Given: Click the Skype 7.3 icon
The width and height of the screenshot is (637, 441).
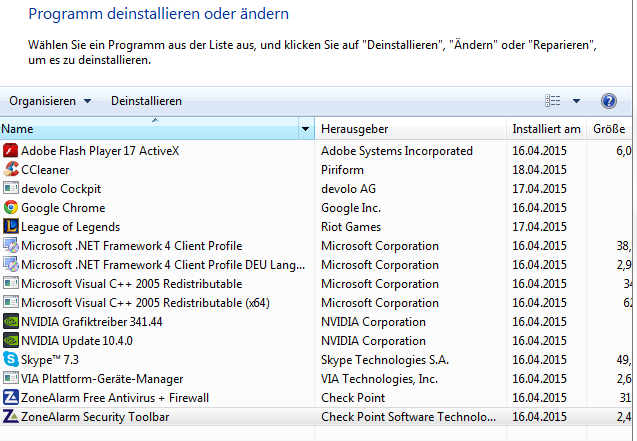Looking at the screenshot, I should click(11, 360).
